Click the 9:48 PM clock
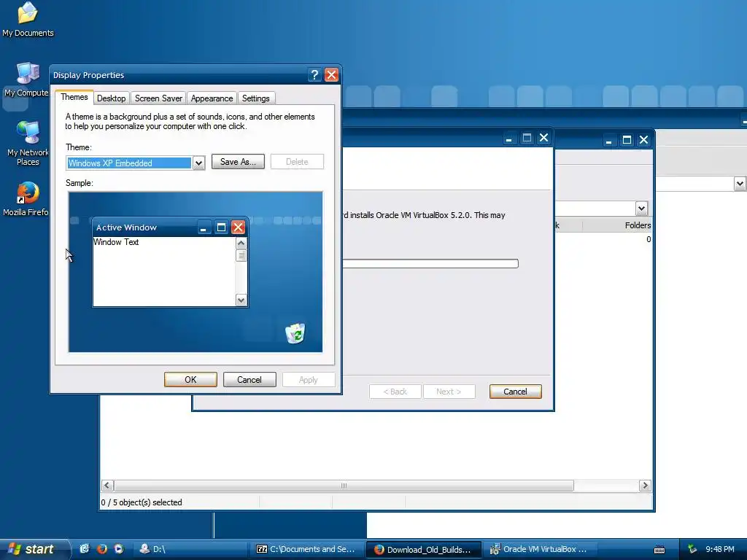Image resolution: width=747 pixels, height=560 pixels. (719, 549)
